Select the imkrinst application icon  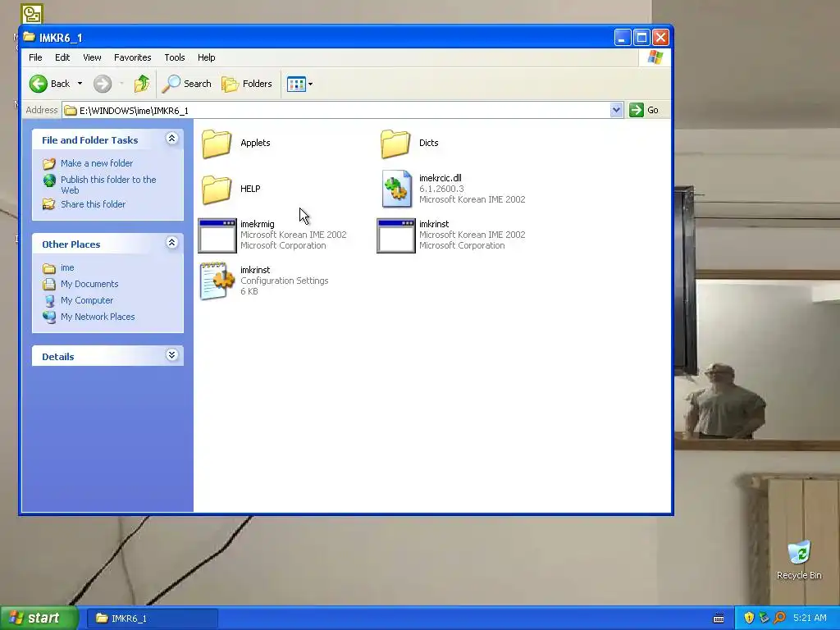(396, 235)
